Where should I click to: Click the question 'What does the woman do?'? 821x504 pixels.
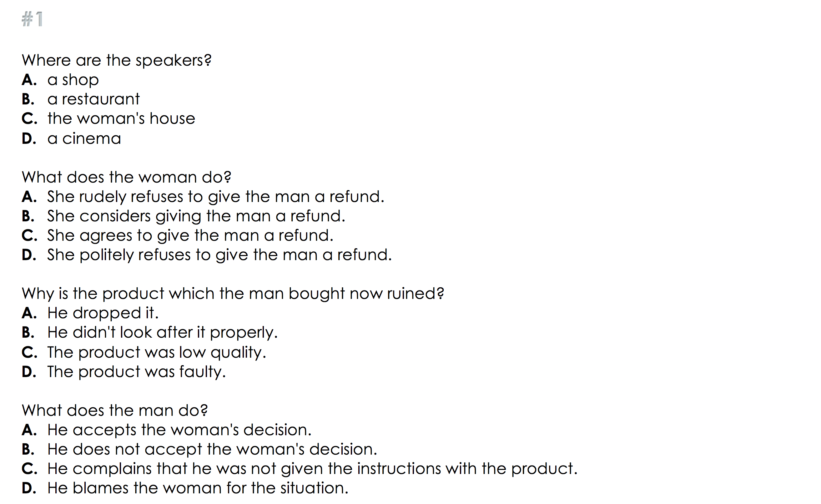(x=126, y=177)
